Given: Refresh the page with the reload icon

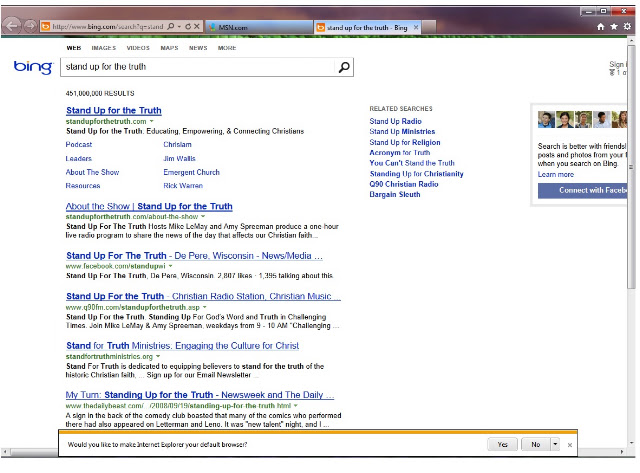Looking at the screenshot, I should pyautogui.click(x=188, y=27).
